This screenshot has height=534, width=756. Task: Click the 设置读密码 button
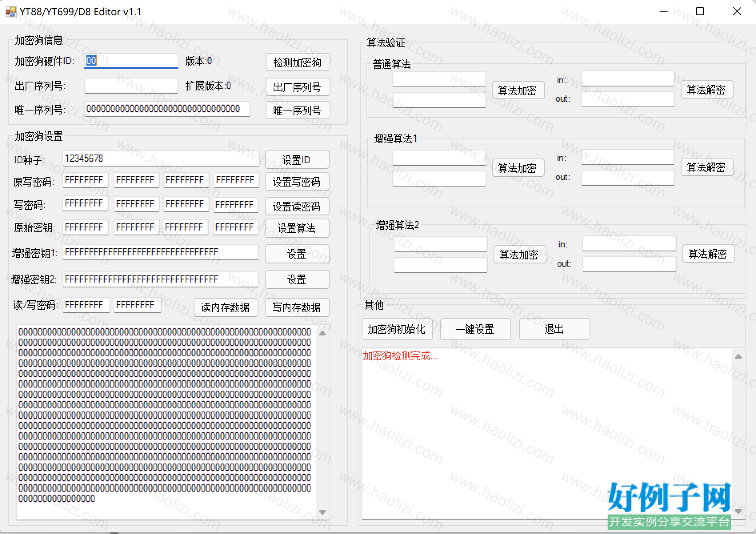[297, 206]
